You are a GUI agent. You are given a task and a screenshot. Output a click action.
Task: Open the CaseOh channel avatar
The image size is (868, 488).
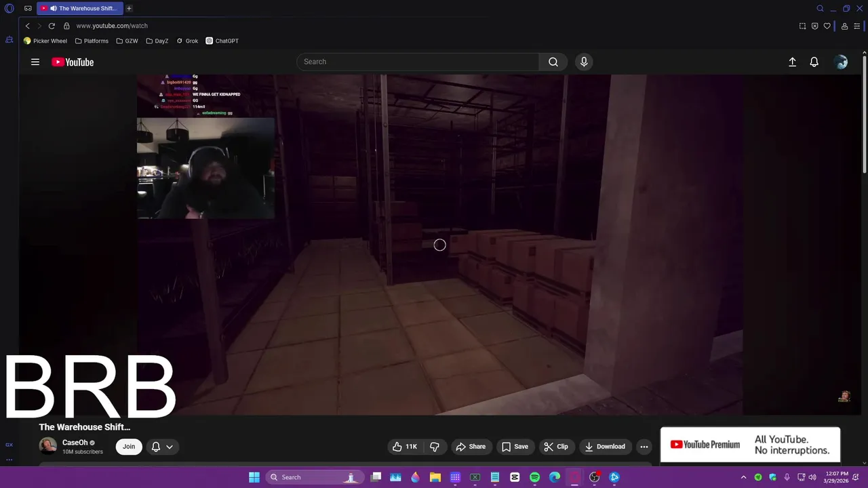coord(48,446)
